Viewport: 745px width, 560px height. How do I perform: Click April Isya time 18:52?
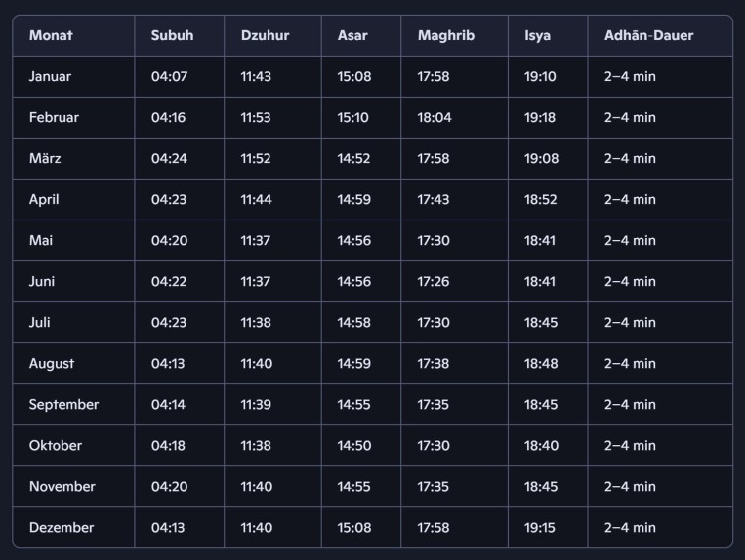point(540,199)
